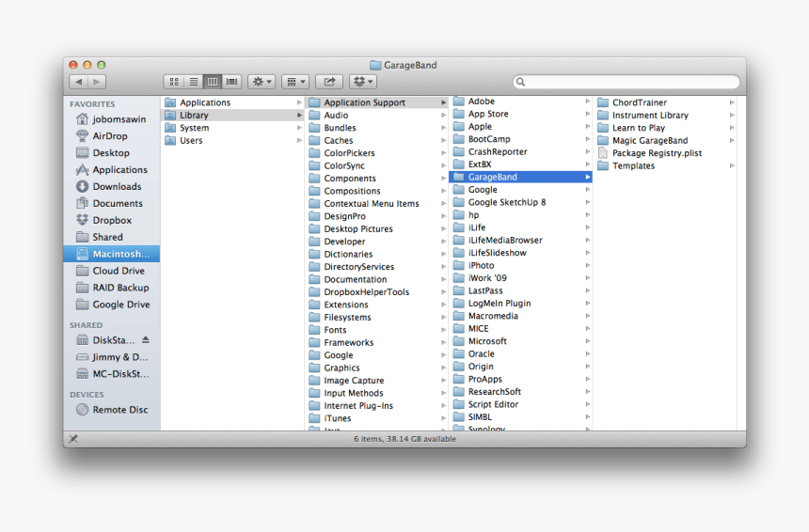Open the Google SketchUp 8 folder
The width and height of the screenshot is (809, 532).
(521, 202)
